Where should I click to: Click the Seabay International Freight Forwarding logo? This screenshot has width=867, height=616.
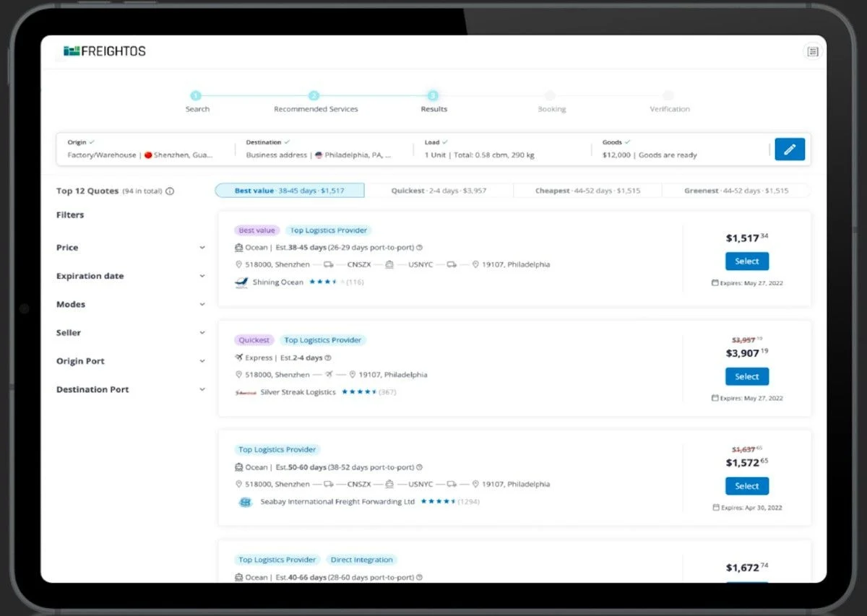245,502
